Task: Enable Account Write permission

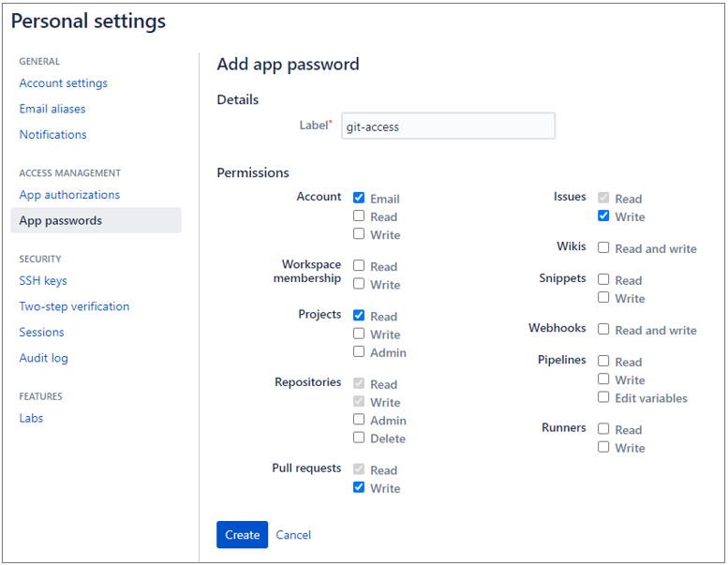Action: click(x=359, y=233)
